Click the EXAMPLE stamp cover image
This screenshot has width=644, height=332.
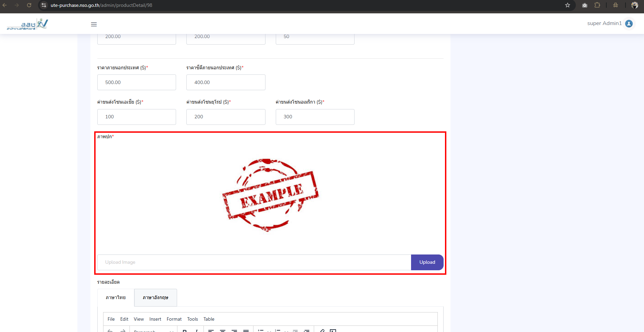tap(270, 195)
